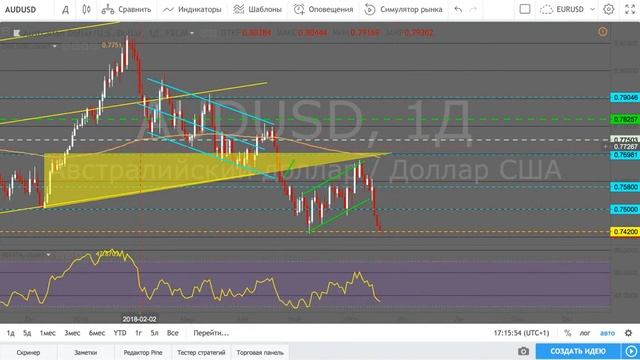Image resolution: width=640 pixels, height=360 pixels.
Task: Open the price scale settings gear at bottom
Action: (629, 333)
